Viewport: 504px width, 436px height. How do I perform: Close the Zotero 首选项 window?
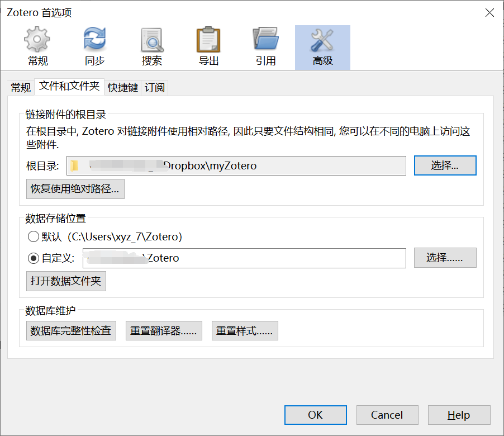click(489, 13)
